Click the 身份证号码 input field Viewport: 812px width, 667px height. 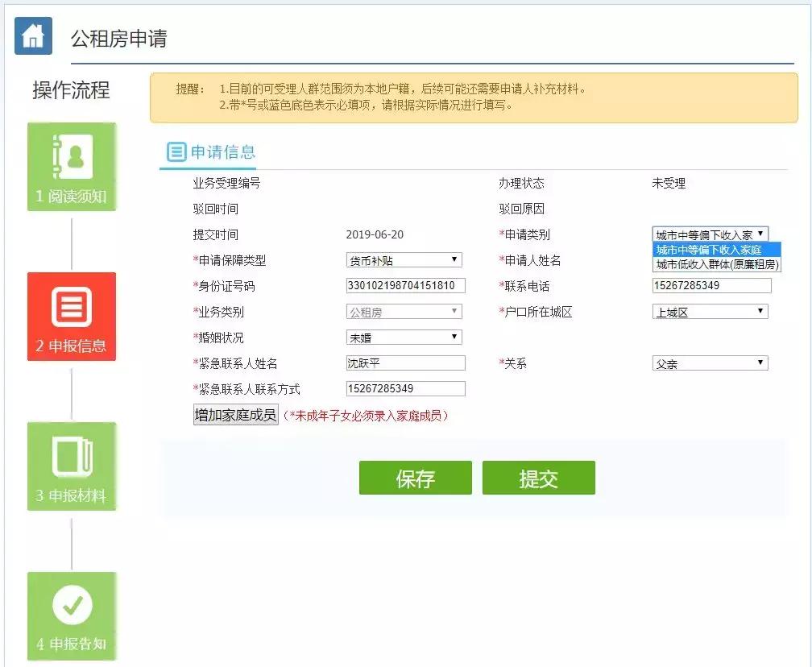click(x=405, y=285)
